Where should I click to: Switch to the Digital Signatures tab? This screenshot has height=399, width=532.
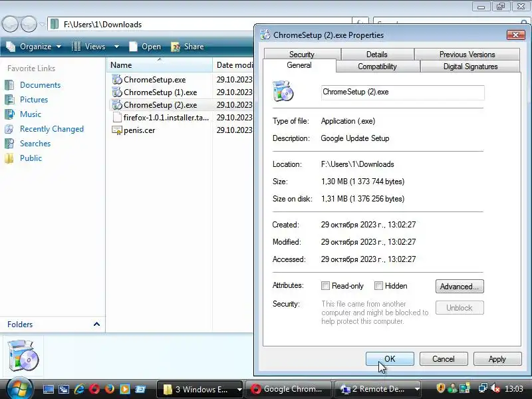point(470,66)
